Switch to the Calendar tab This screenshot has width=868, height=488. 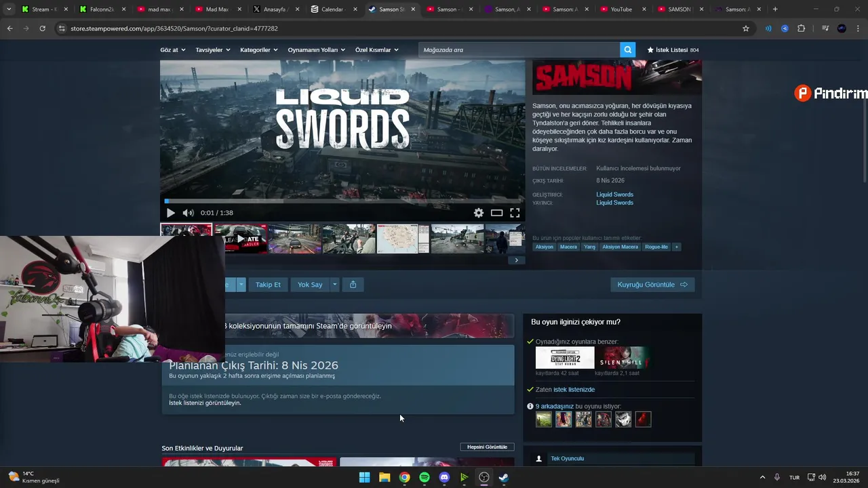[331, 9]
